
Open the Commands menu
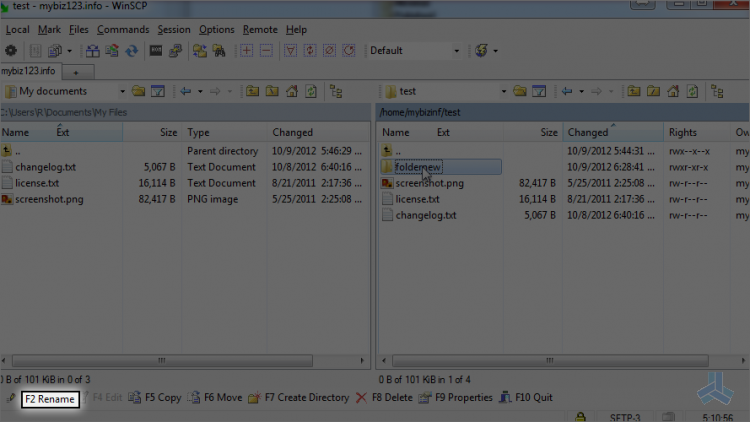(123, 30)
